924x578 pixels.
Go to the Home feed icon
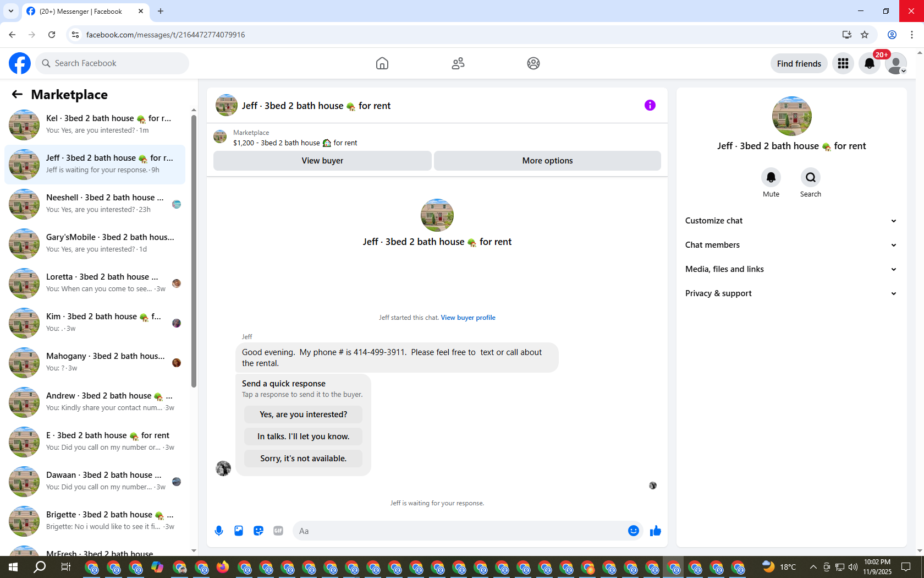(382, 63)
